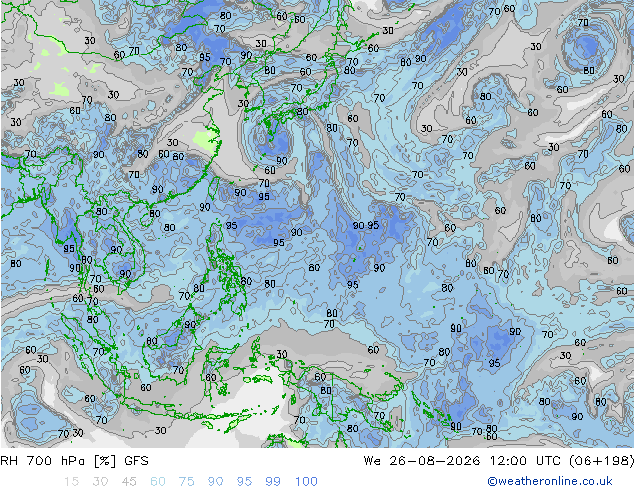
Task: Click the 75 value in the bottom legend scale
Action: tap(186, 482)
